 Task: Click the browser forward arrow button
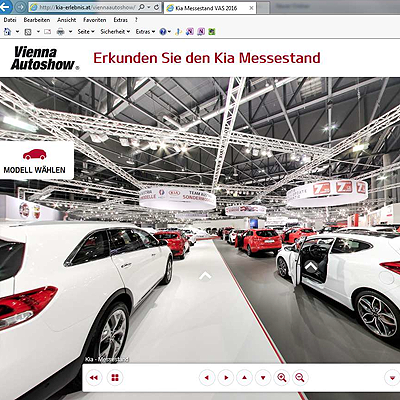coord(20,7)
